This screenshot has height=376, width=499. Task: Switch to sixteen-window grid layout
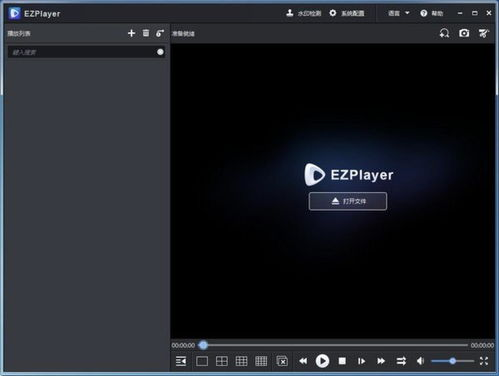tap(261, 361)
